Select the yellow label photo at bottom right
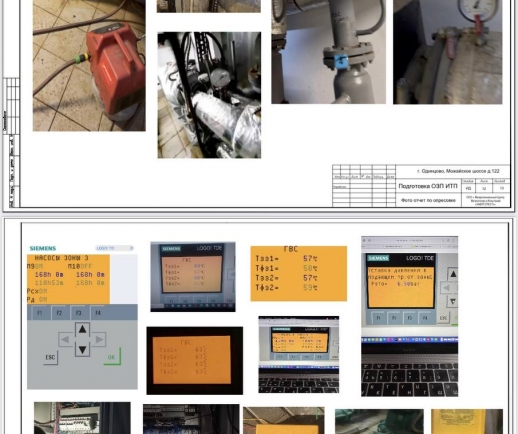The width and height of the screenshot is (518, 434). coord(467,422)
